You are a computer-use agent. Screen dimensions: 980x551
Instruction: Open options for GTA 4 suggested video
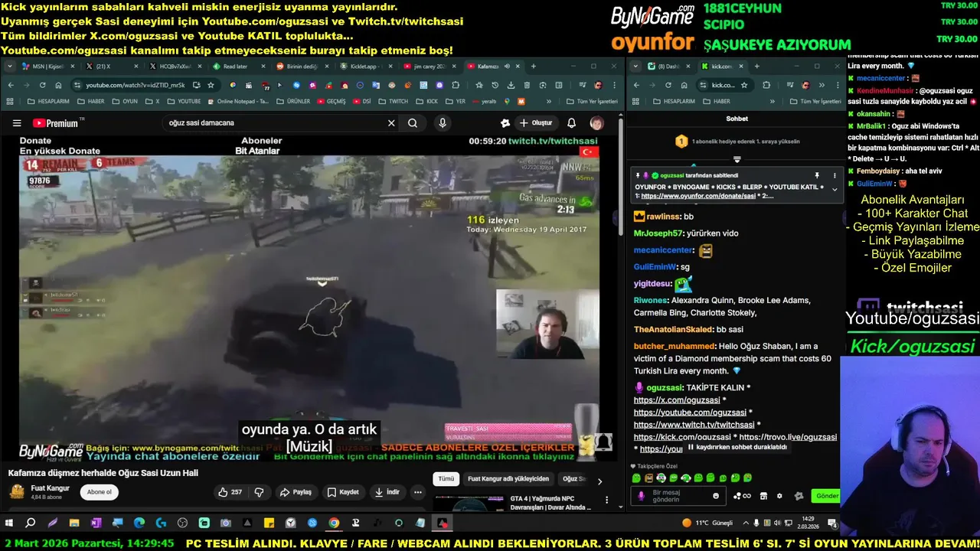click(607, 501)
